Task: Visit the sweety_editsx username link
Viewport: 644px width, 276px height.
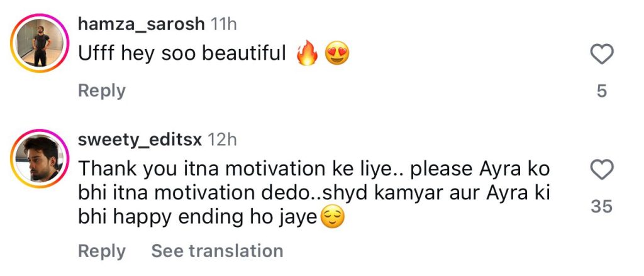Action: pos(140,140)
